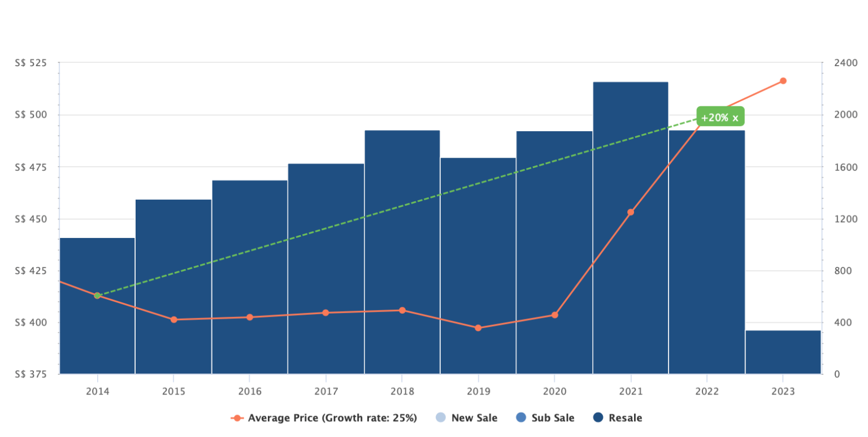The image size is (868, 437).
Task: Click the 2023 average price data point
Action: click(783, 81)
